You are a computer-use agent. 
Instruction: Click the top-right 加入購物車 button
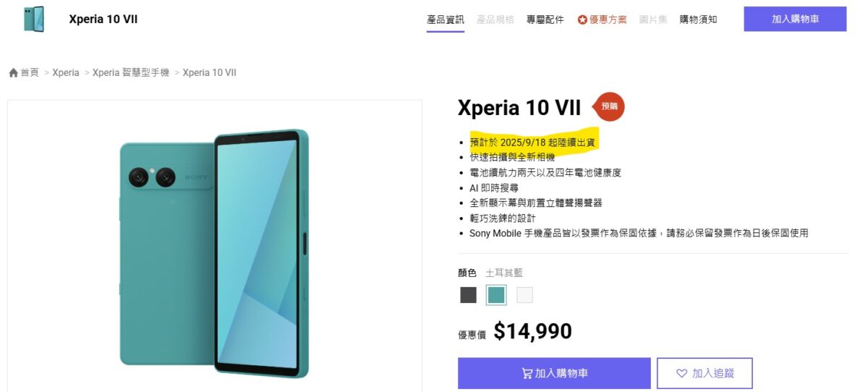(x=795, y=19)
